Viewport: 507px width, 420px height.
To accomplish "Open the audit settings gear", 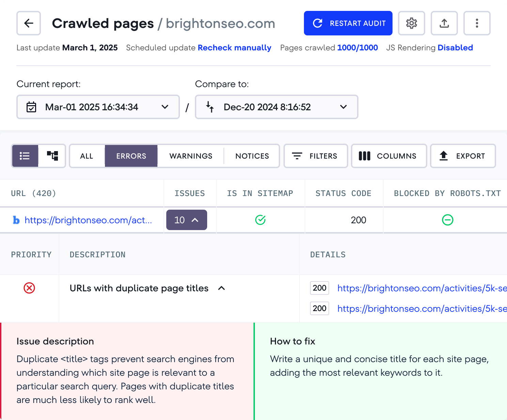I will pyautogui.click(x=411, y=23).
